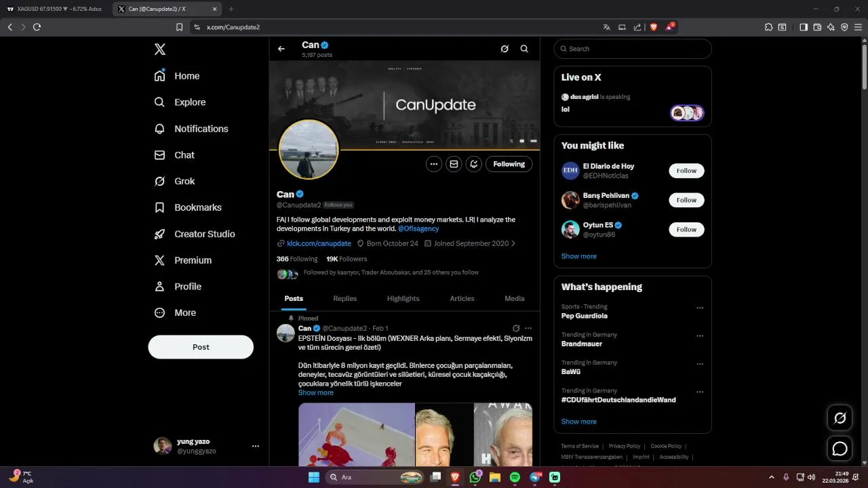Click the translate page icon in address bar
868x488 pixels.
(x=606, y=27)
